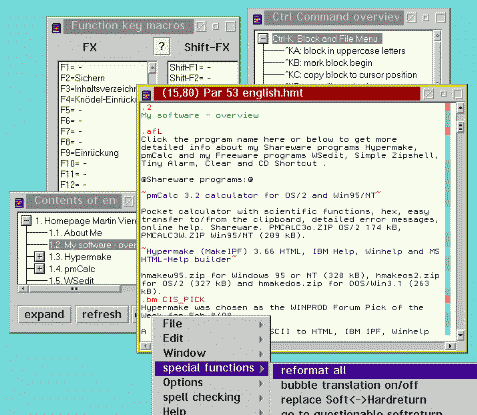477x415 pixels.
Task: Click the Contents horizontal scrollbar left arrow
Action: tap(23, 289)
